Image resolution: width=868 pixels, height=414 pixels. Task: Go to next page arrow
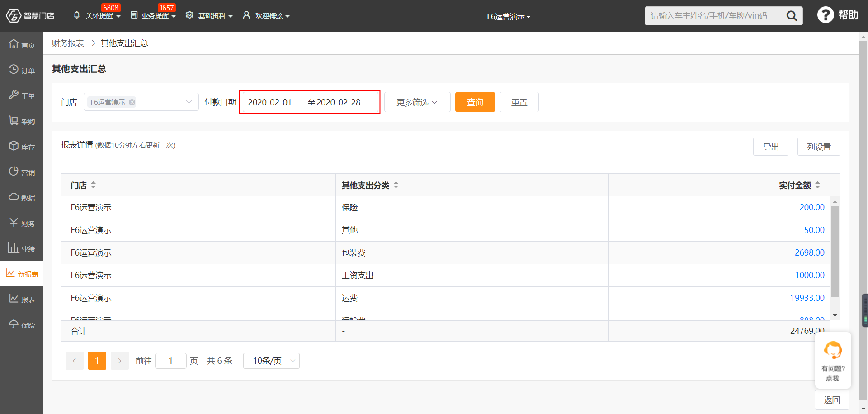120,361
